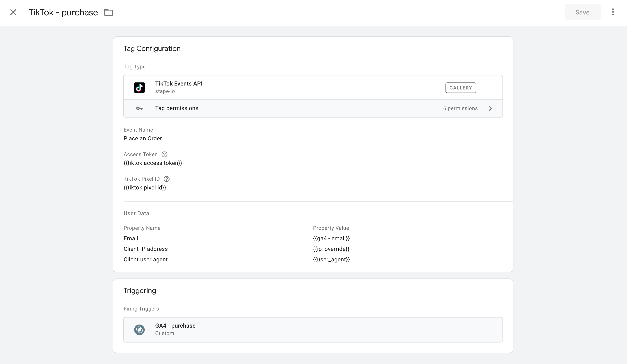Click the 'Place an Order' event name value
This screenshot has width=627, height=364.
click(x=143, y=138)
